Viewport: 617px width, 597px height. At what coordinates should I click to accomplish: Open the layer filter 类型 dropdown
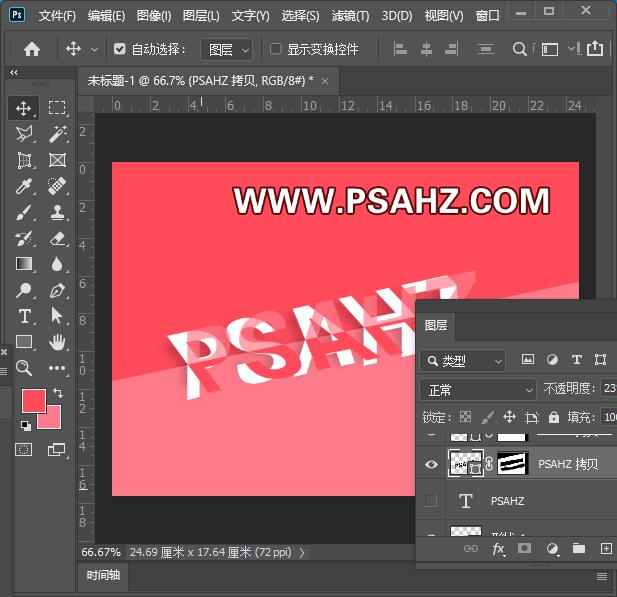tap(463, 360)
